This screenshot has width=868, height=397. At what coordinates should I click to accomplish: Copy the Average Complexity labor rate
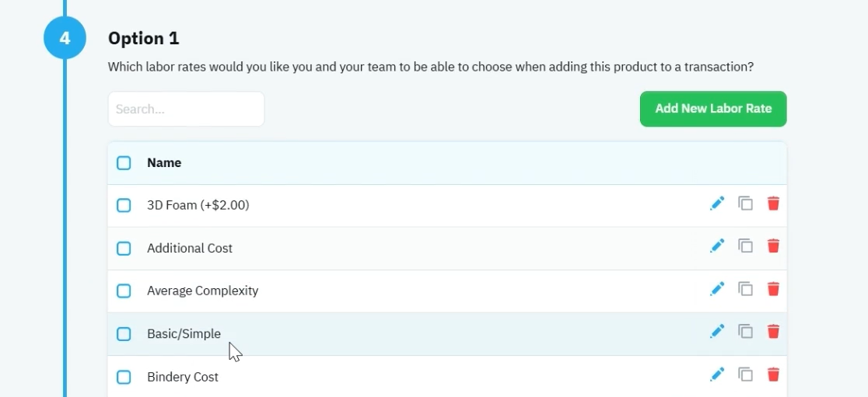(746, 289)
